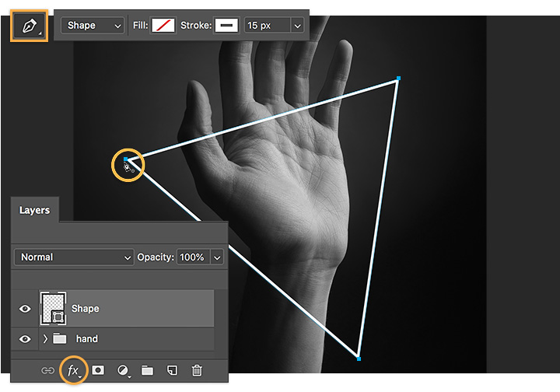Open the Normal blend mode dropdown
This screenshot has width=560, height=392.
point(75,257)
